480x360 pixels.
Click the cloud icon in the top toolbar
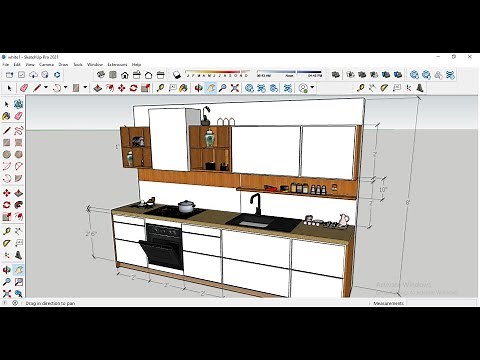point(33,75)
